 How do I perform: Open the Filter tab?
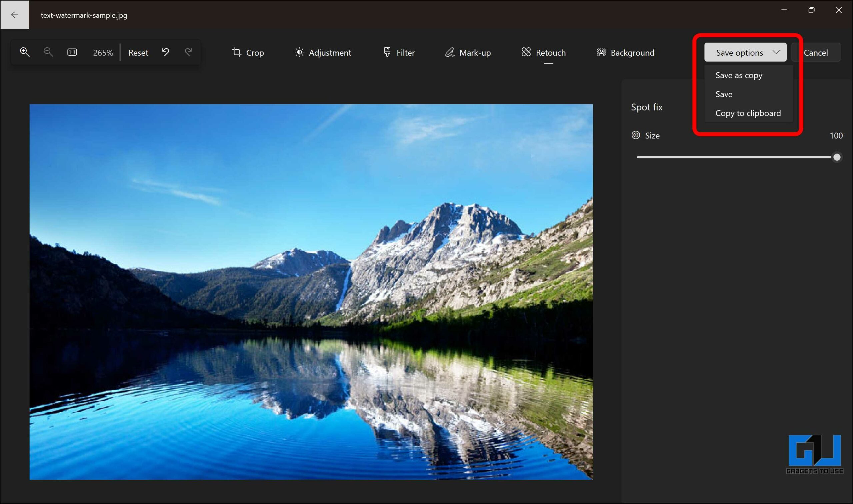[399, 53]
